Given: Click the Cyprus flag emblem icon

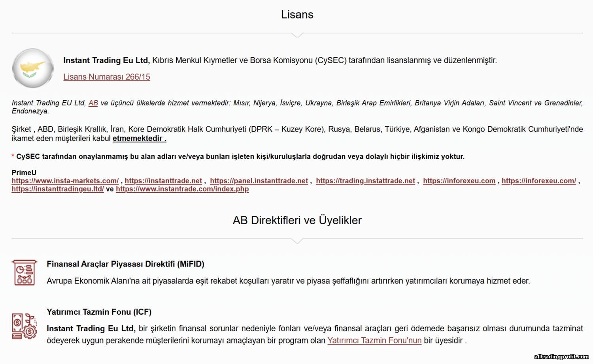Looking at the screenshot, I should click(x=33, y=68).
